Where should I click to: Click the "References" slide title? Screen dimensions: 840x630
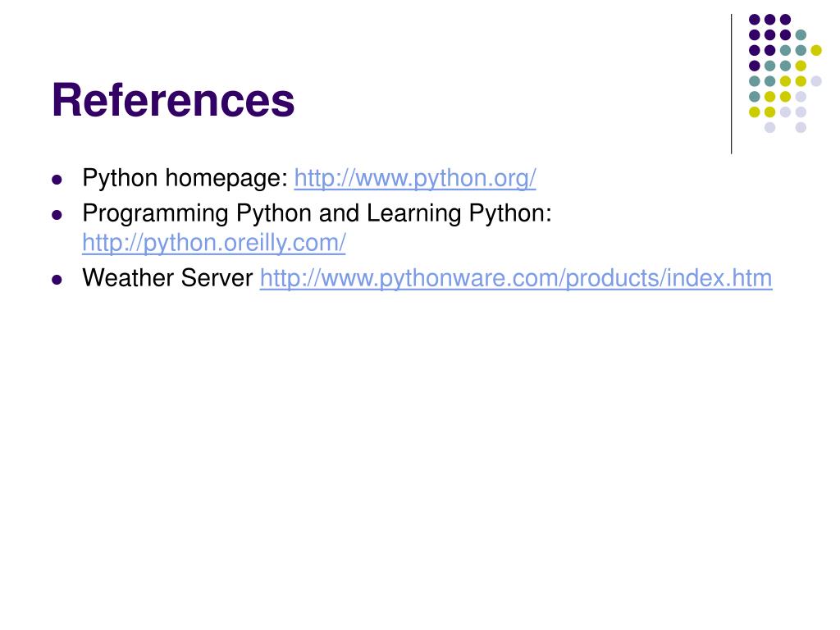pyautogui.click(x=173, y=101)
